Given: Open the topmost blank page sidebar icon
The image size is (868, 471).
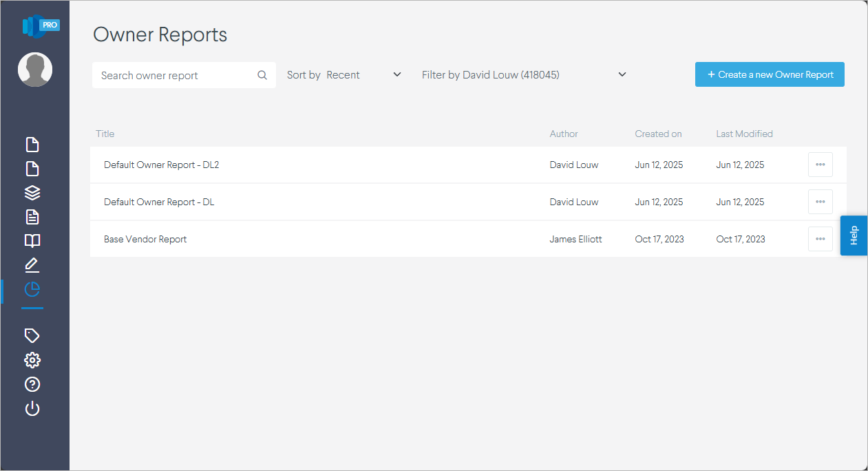Looking at the screenshot, I should [x=32, y=145].
